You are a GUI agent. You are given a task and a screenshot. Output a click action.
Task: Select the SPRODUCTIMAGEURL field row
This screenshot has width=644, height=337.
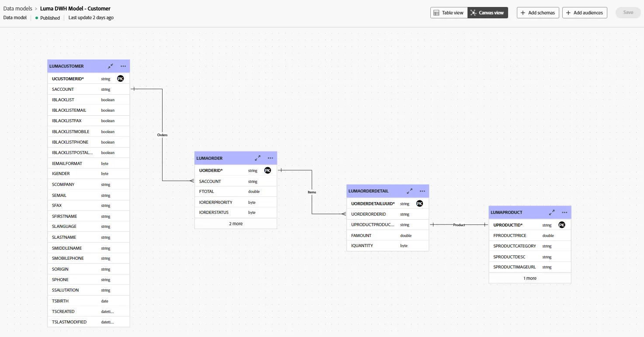(x=530, y=267)
